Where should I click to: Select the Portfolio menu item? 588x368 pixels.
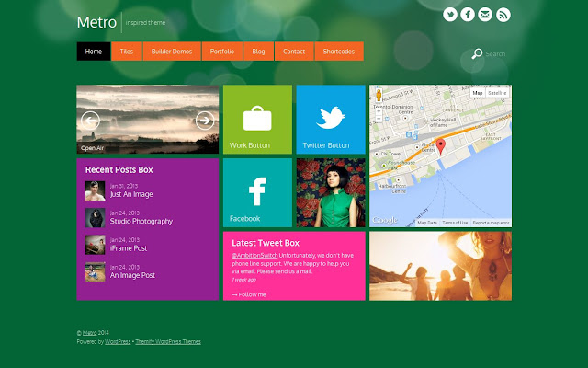221,52
